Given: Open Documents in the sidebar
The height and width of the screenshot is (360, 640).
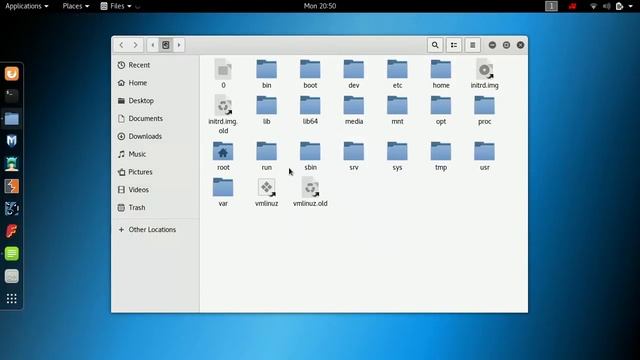Looking at the screenshot, I should (156, 118).
